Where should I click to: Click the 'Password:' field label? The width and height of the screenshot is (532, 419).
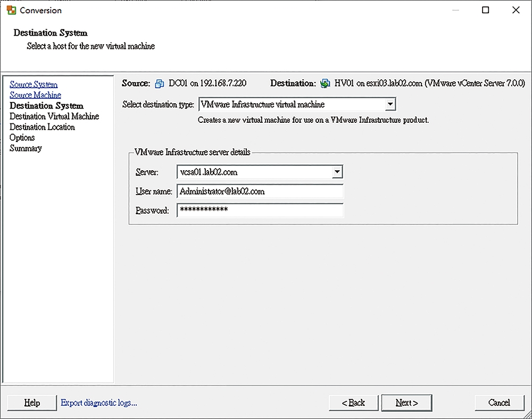152,211
